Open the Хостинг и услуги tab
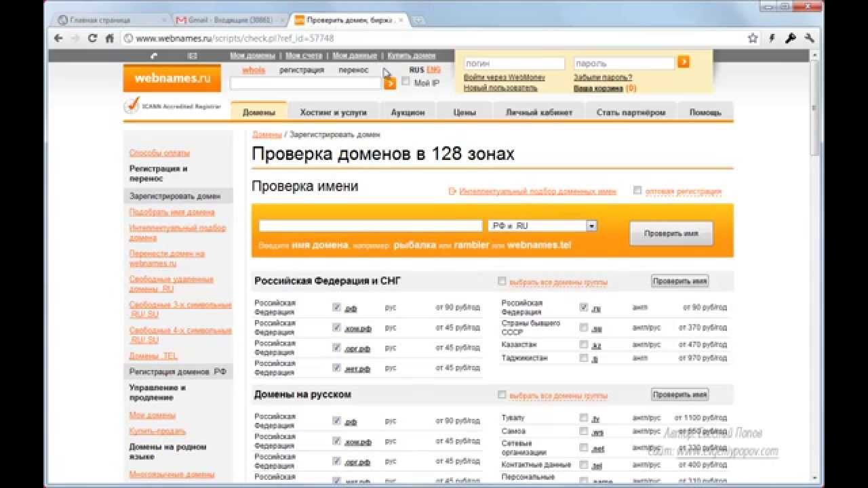Screen dimensions: 868x488 (333, 113)
